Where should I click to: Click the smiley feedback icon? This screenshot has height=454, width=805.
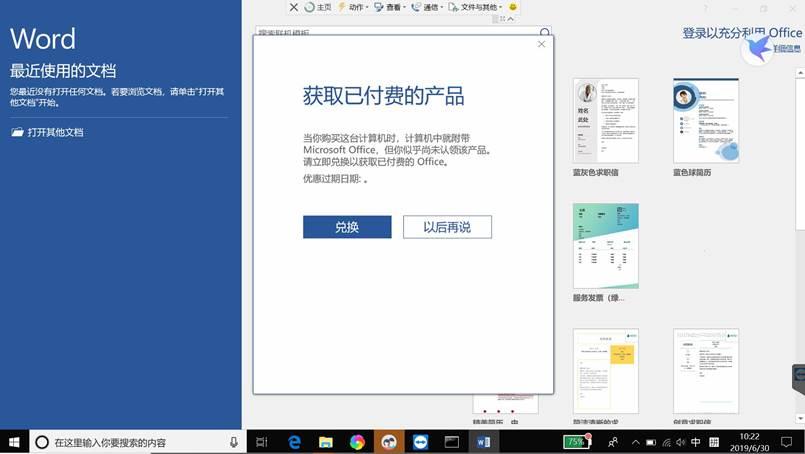[x=512, y=7]
